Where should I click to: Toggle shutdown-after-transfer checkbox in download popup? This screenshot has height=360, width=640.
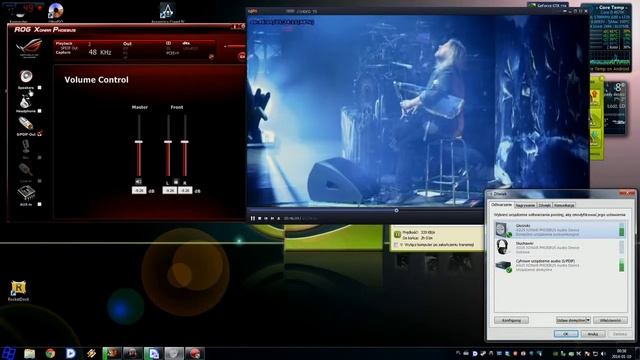pyautogui.click(x=396, y=245)
